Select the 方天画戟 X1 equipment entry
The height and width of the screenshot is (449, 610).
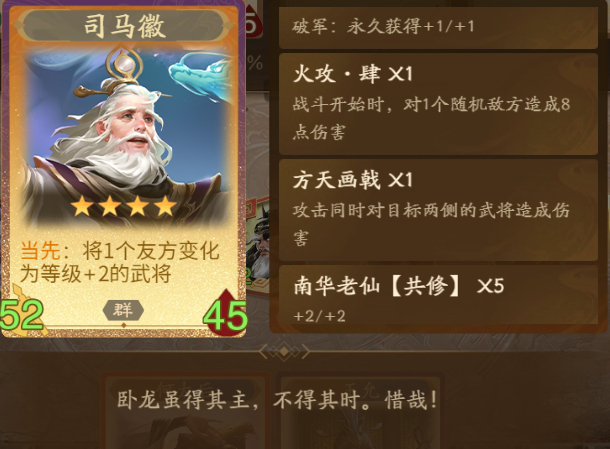(x=438, y=210)
